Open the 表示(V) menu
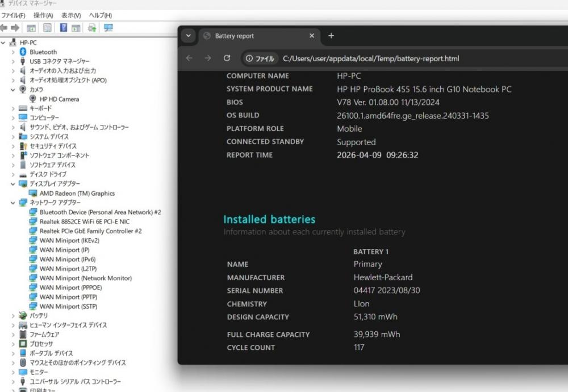Viewport: 568px width, 392px height. [71, 15]
